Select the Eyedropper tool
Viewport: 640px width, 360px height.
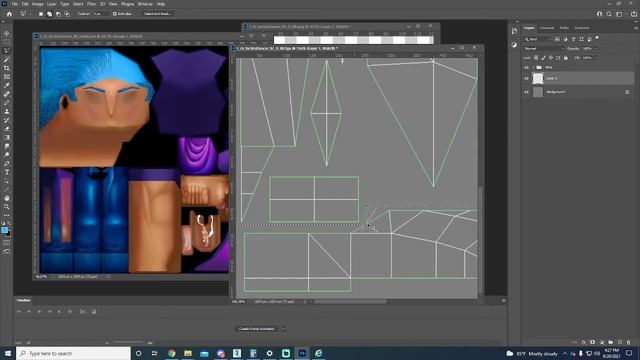[7, 85]
